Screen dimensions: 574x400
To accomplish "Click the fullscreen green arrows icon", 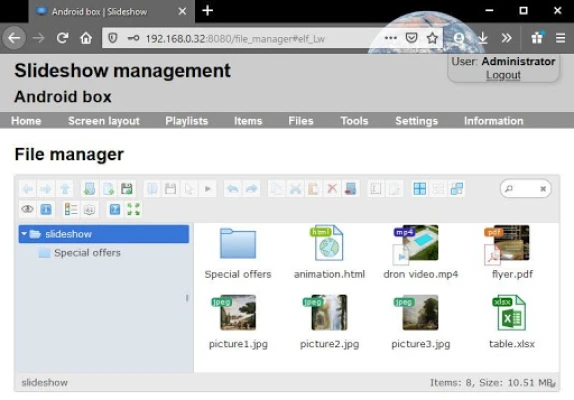I will [133, 209].
